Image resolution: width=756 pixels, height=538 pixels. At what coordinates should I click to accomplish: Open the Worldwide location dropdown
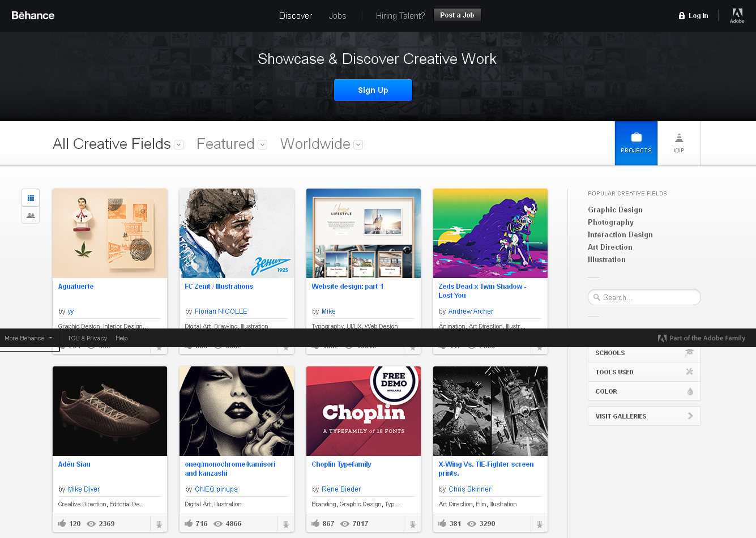[358, 144]
